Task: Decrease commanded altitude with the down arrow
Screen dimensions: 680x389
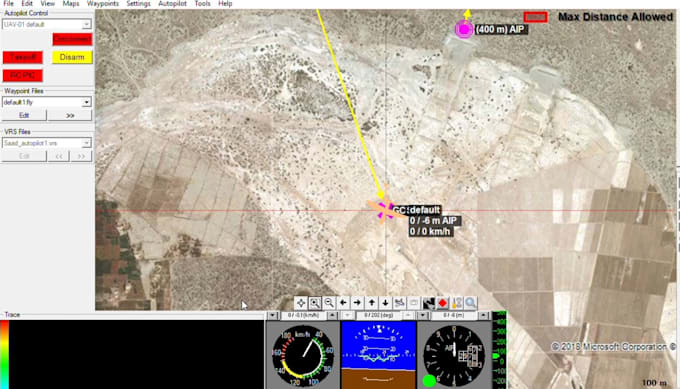Action: click(x=423, y=315)
